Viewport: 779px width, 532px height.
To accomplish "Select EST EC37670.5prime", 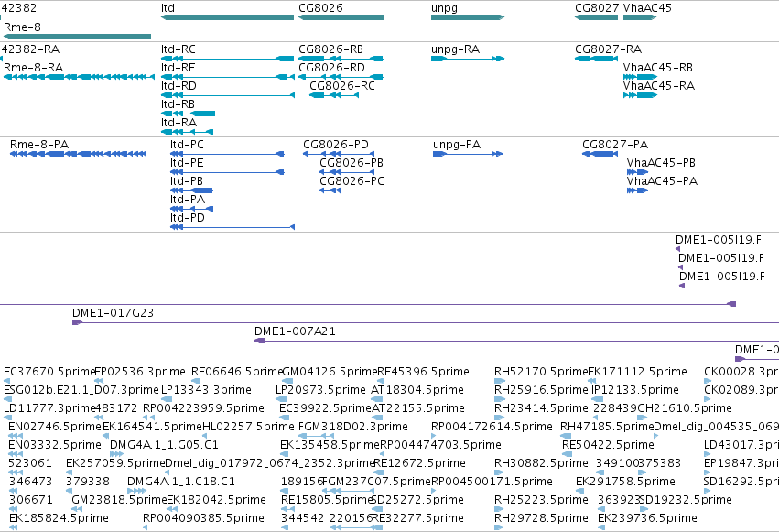I will coord(6,381).
